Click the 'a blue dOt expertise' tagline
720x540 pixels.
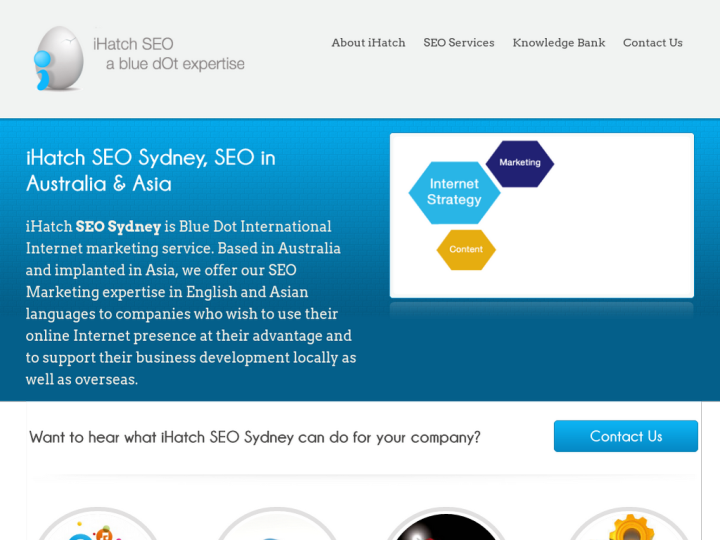point(175,64)
